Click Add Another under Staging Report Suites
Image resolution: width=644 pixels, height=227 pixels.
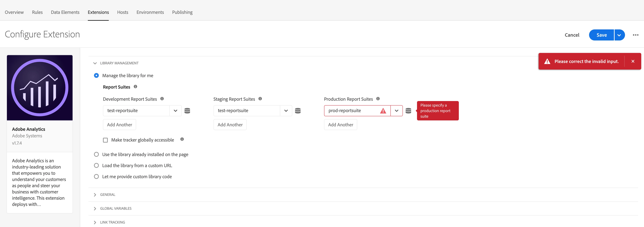click(230, 125)
